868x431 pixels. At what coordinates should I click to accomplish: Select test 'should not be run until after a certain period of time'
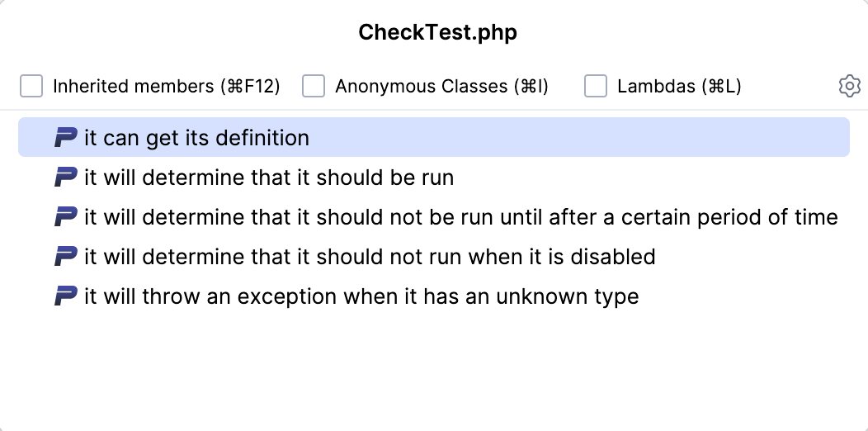coord(460,217)
